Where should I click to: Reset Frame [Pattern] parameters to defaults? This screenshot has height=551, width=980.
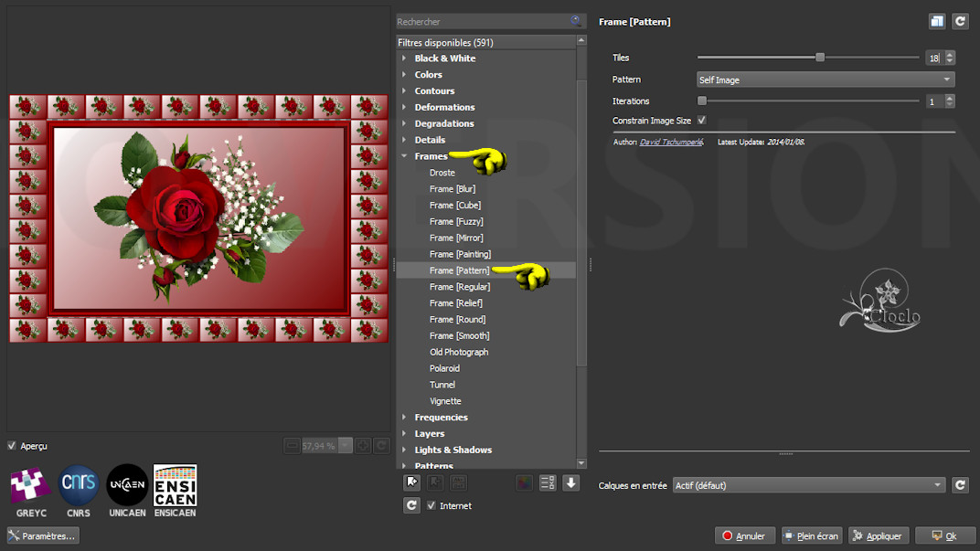tap(960, 21)
